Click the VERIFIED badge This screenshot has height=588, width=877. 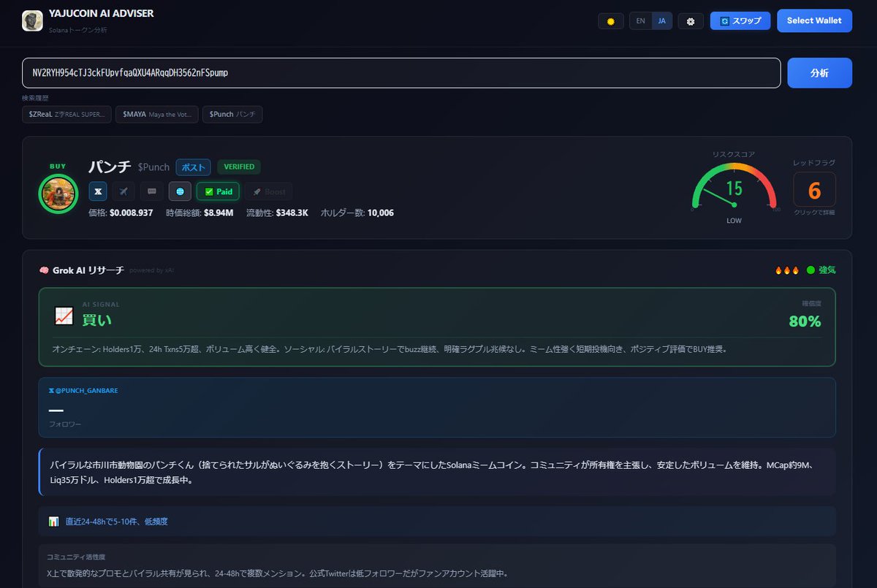pos(239,167)
